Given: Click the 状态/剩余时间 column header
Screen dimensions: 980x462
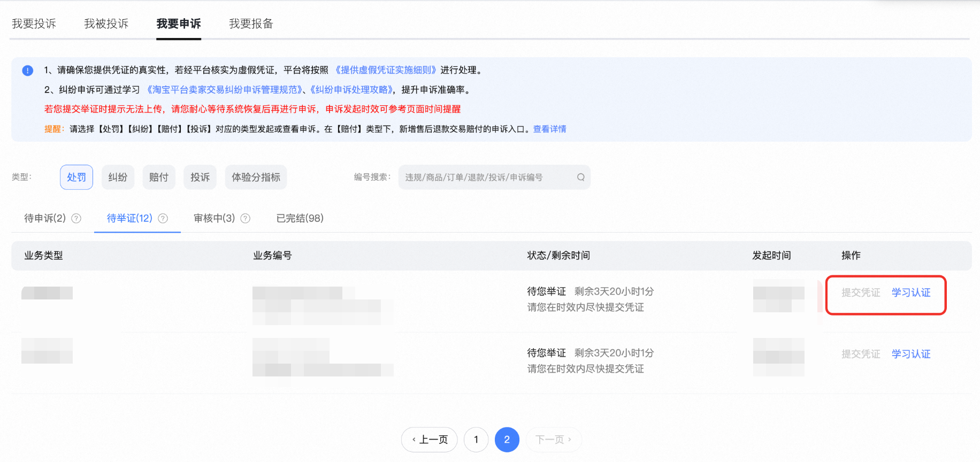Looking at the screenshot, I should click(558, 256).
